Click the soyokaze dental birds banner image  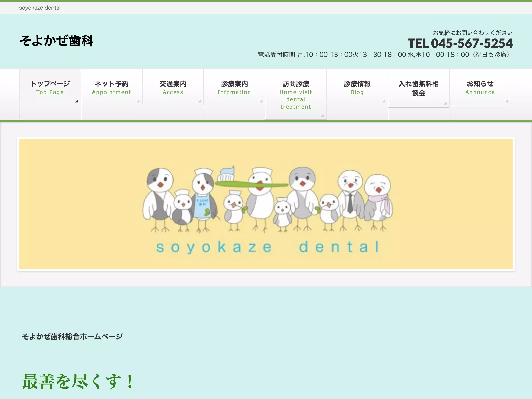(266, 204)
